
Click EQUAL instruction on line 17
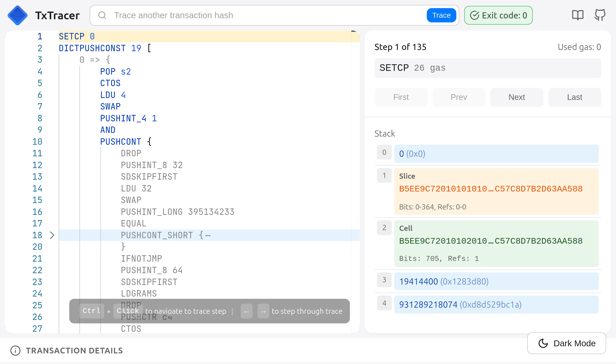pyautogui.click(x=134, y=223)
